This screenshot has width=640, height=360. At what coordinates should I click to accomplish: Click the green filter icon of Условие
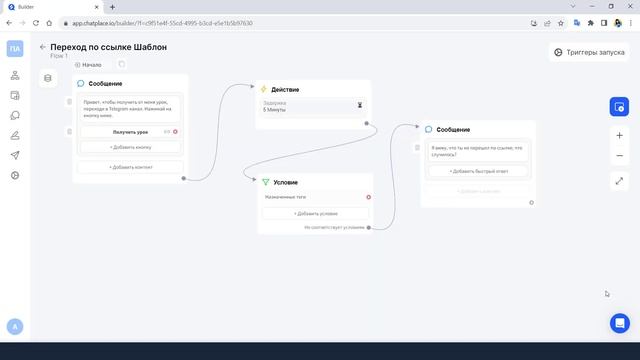click(266, 182)
